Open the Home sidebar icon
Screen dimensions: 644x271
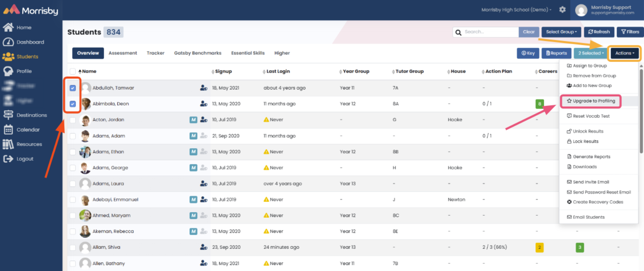click(x=8, y=27)
